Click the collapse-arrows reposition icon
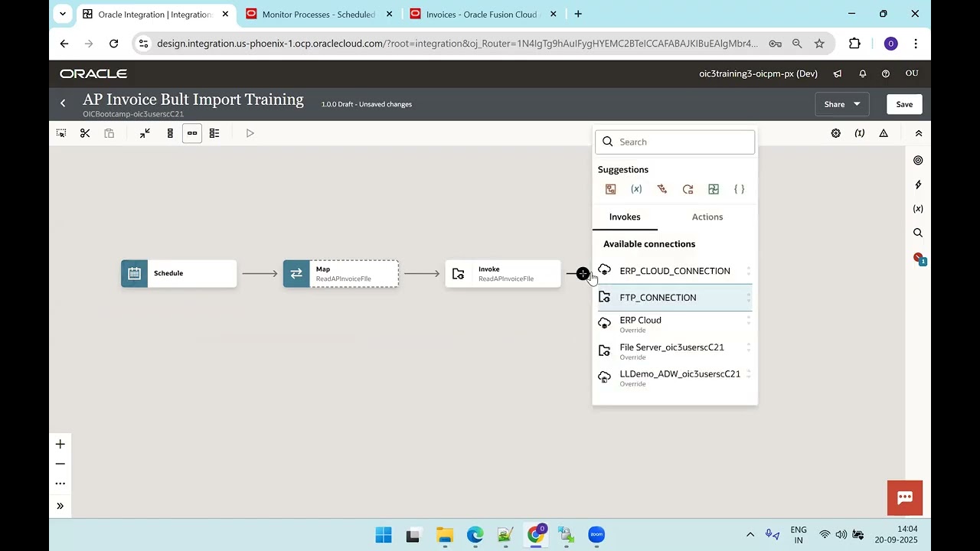The width and height of the screenshot is (980, 551). [145, 133]
